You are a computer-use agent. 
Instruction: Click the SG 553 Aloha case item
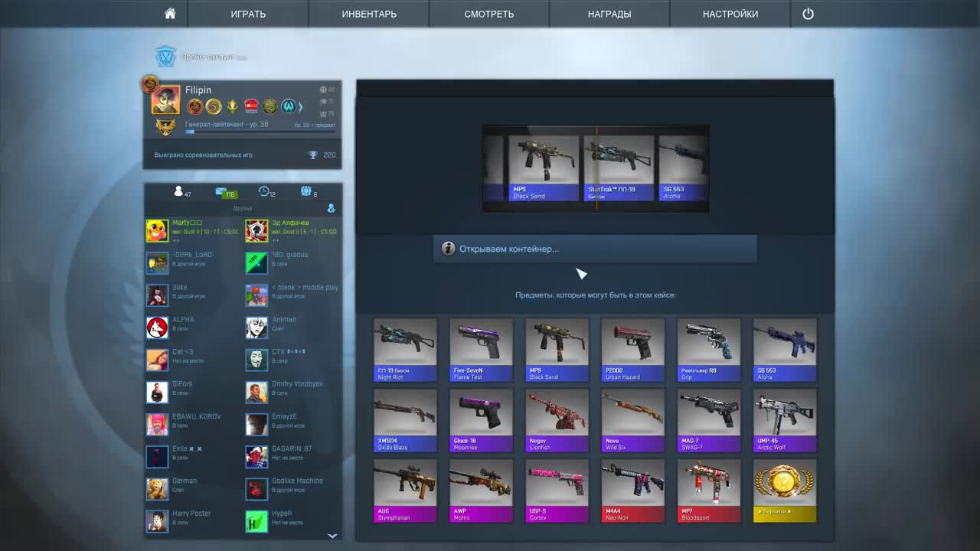point(785,350)
